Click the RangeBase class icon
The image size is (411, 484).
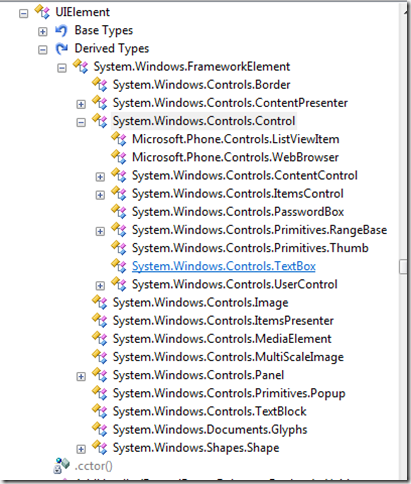pos(119,230)
